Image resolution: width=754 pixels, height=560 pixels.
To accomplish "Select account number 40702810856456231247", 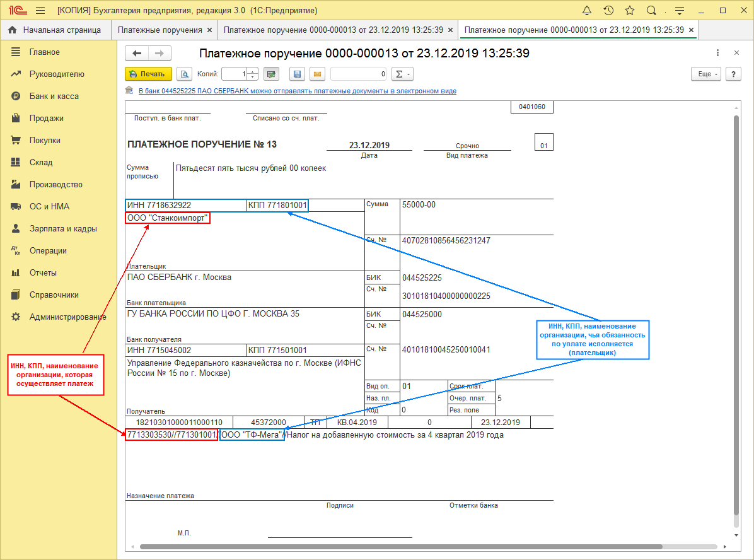I will click(446, 240).
